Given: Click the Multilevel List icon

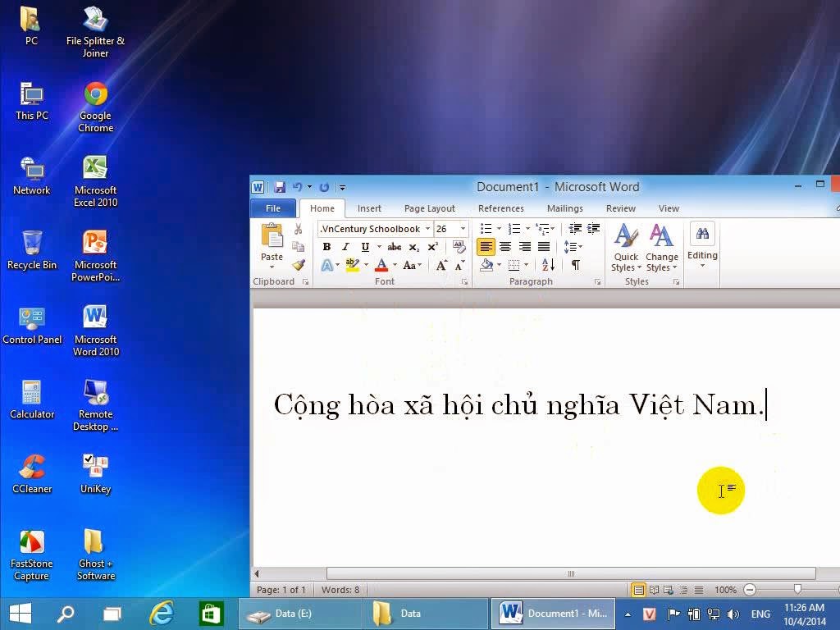Looking at the screenshot, I should point(542,229).
